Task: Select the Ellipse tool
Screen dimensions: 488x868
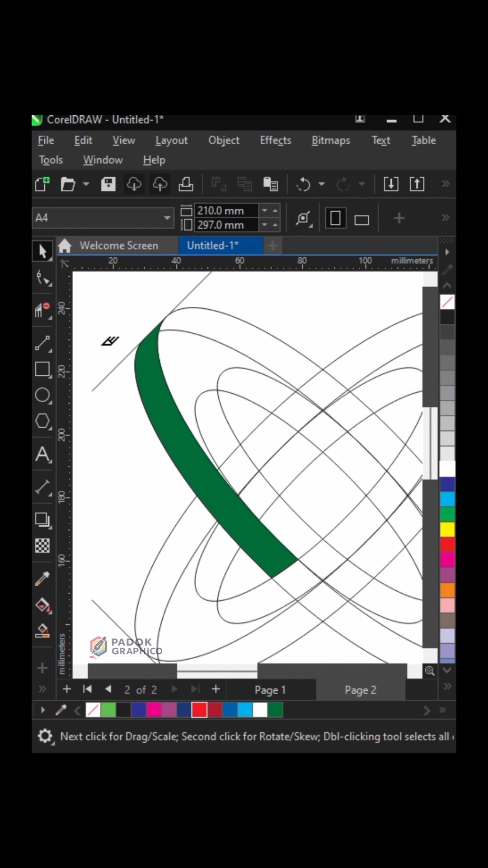Action: coord(42,395)
